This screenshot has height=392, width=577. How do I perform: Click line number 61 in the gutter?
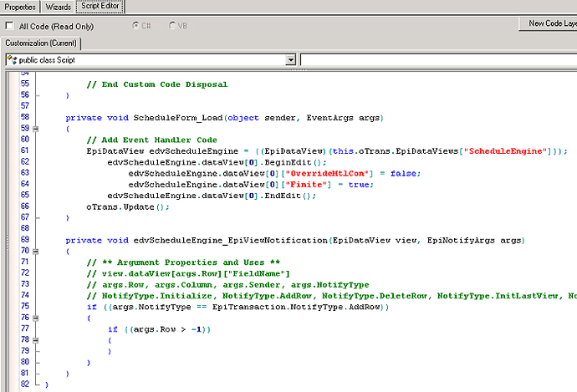(23, 151)
